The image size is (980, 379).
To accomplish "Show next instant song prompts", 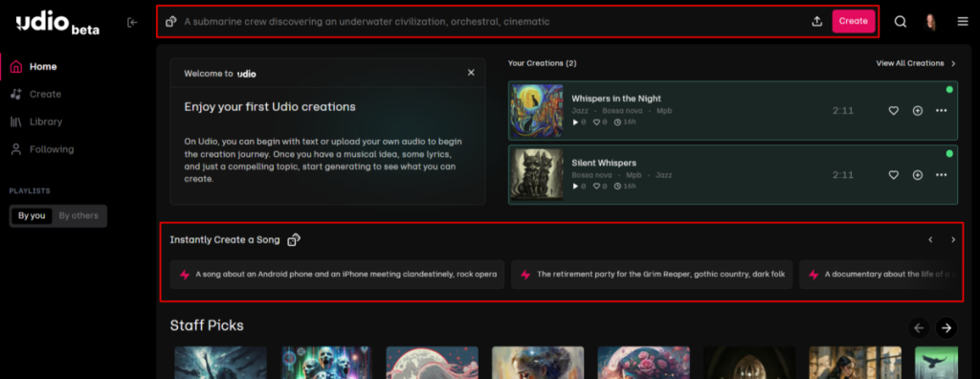I will click(x=953, y=239).
